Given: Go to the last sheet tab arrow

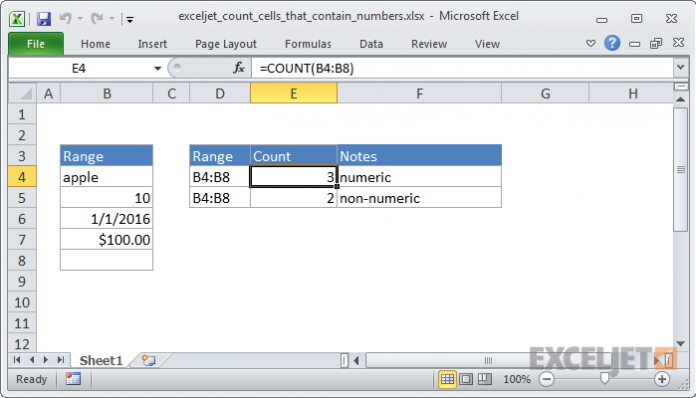Looking at the screenshot, I should (x=61, y=360).
